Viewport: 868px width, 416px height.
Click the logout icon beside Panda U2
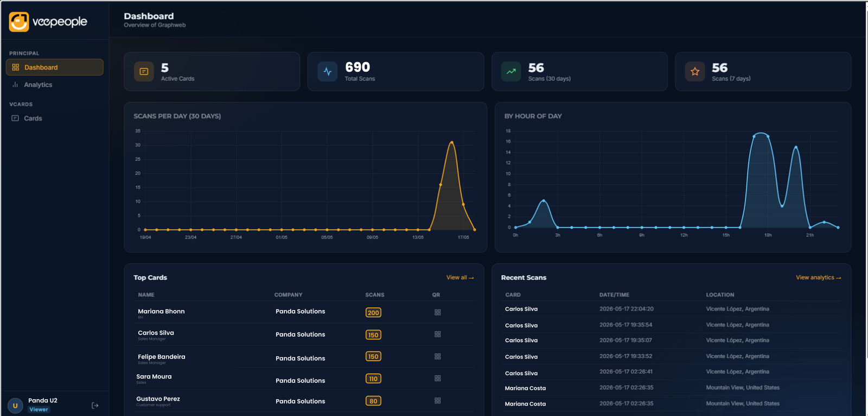tap(95, 405)
